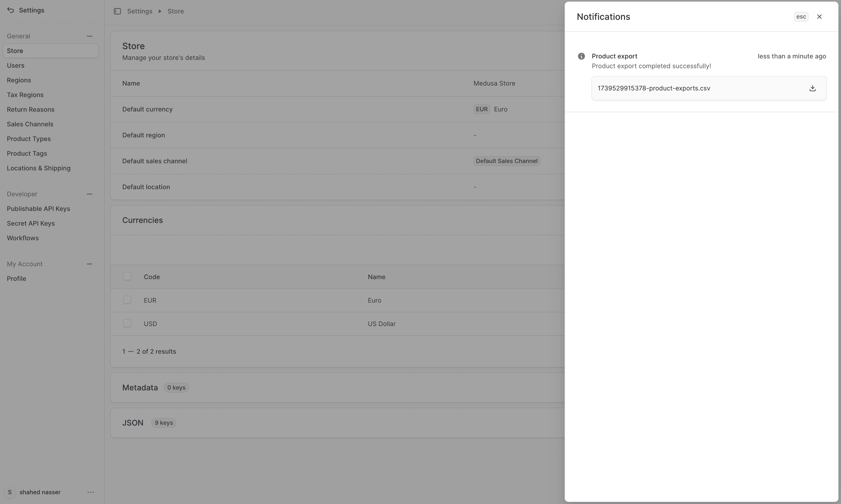Open the options menu next to shahed nasser

(90, 492)
